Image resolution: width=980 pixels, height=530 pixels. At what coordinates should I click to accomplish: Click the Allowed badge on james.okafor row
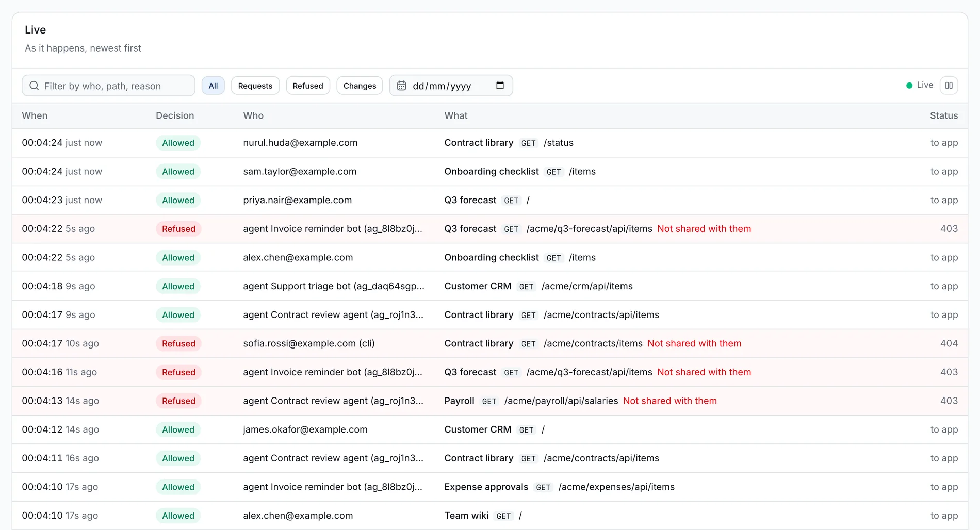tap(178, 429)
